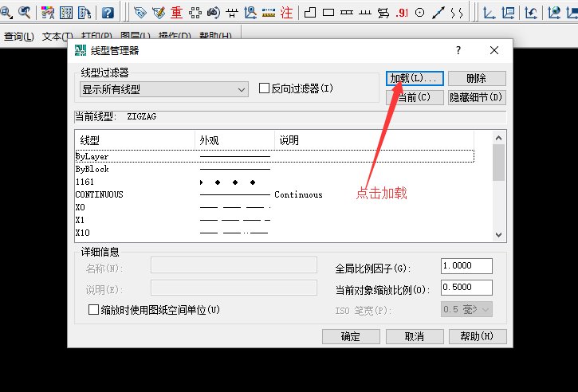Viewport: 578px width, 392px height.
Task: Click the dotted squares selection icon
Action: (195, 13)
